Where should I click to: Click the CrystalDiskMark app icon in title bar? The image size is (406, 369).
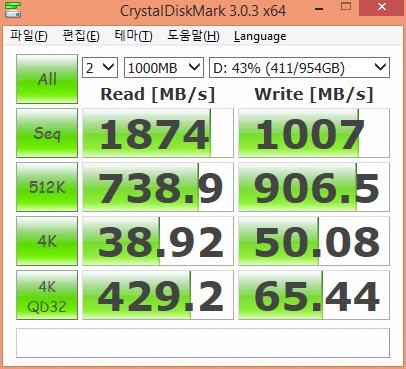(x=13, y=10)
